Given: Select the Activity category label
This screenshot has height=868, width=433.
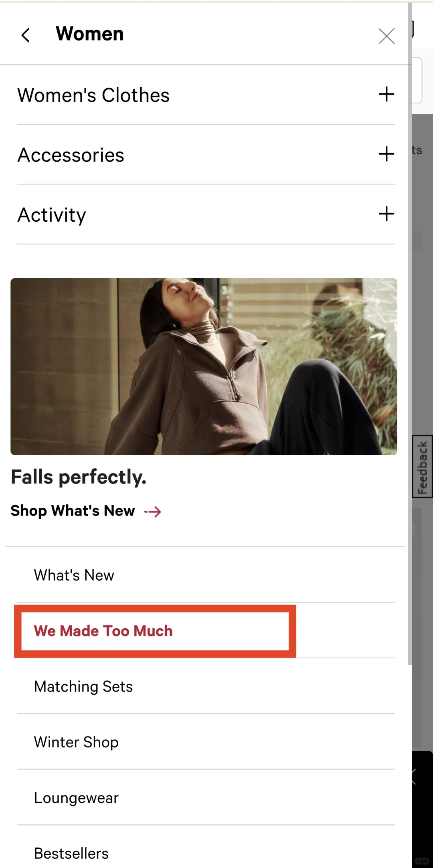Looking at the screenshot, I should point(52,215).
